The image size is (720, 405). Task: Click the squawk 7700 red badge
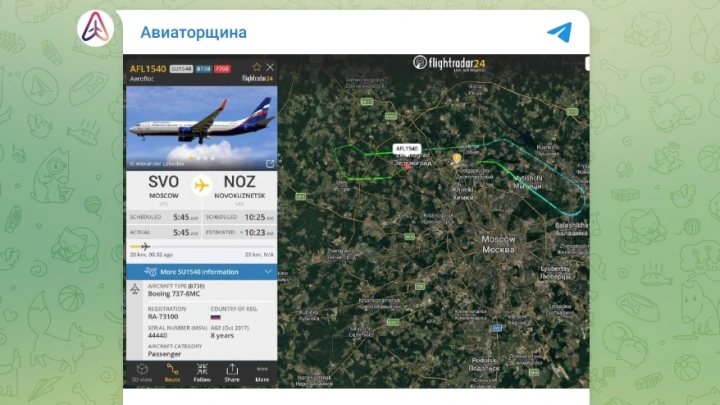pos(222,69)
